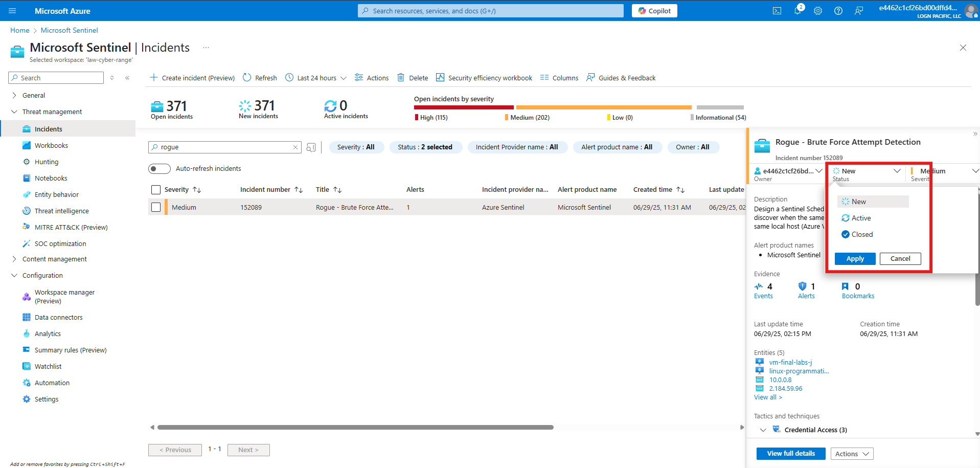Open the incident panel Actions dropdown
The image size is (980, 468).
click(852, 454)
